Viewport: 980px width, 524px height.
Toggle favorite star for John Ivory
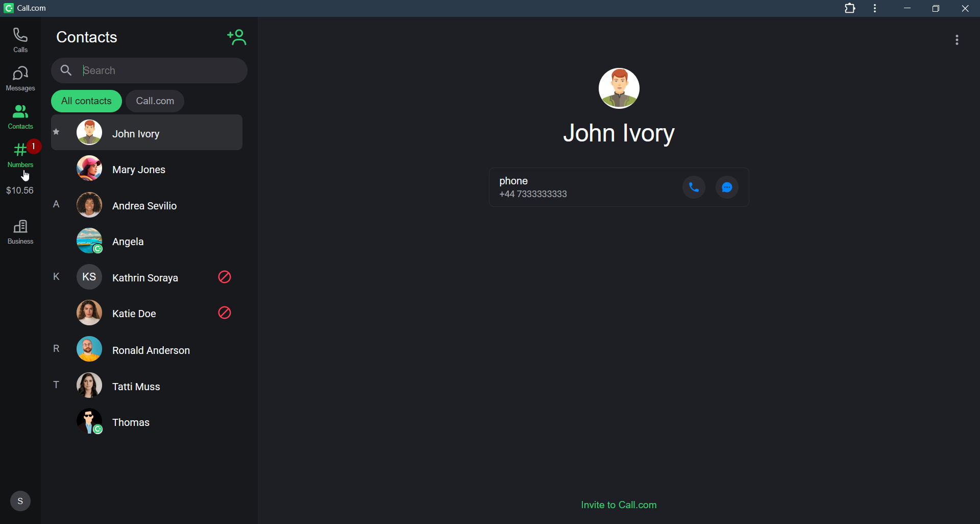[57, 132]
